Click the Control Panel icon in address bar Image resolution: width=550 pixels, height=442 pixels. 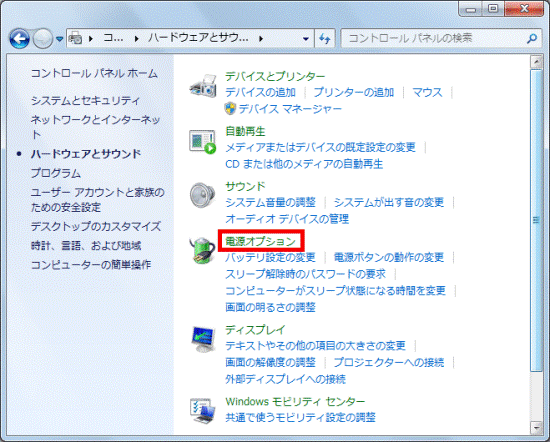[x=75, y=38]
